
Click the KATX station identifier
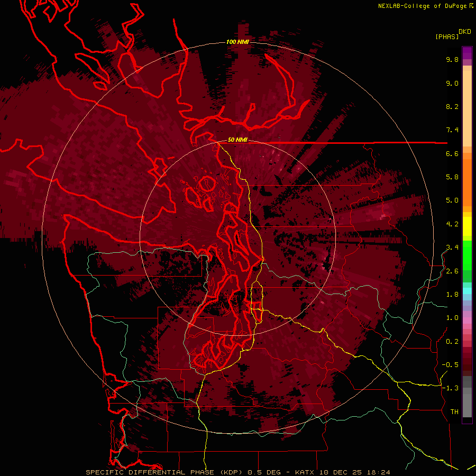[306, 472]
